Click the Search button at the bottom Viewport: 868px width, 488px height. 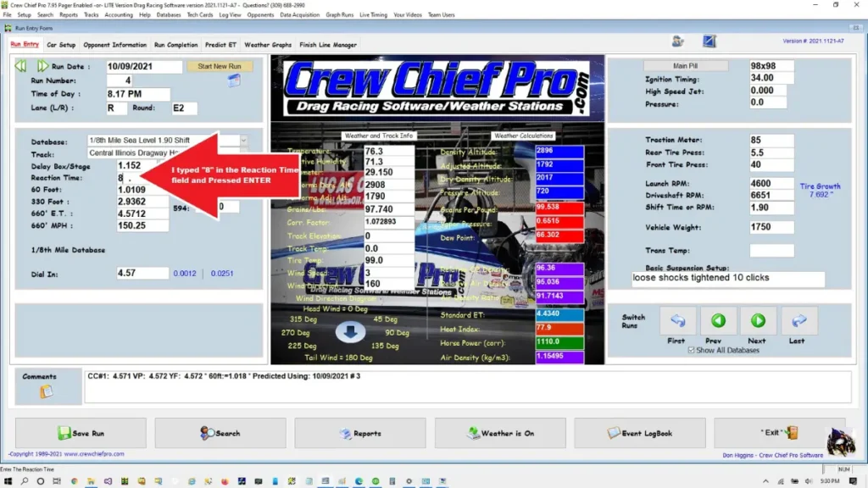(x=220, y=433)
